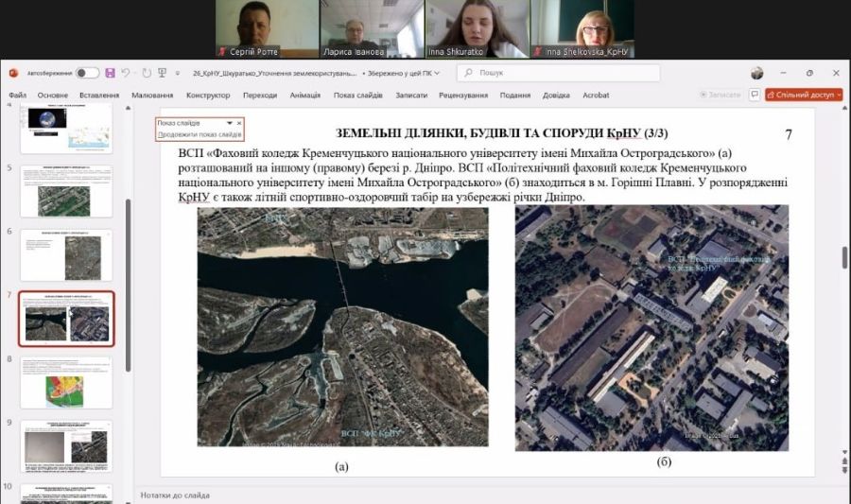Click the previous slide double-arrow button
This screenshot has width=851, height=504.
tap(844, 461)
